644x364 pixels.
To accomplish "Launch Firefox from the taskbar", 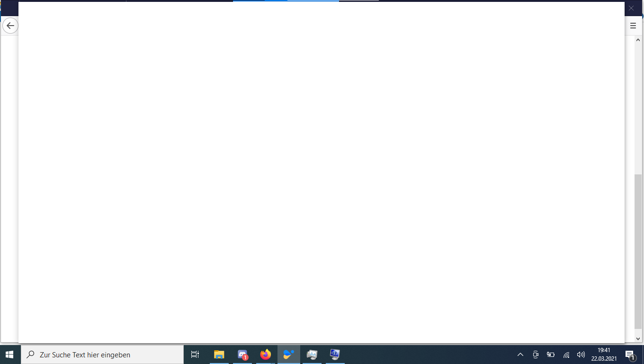I will click(x=265, y=354).
